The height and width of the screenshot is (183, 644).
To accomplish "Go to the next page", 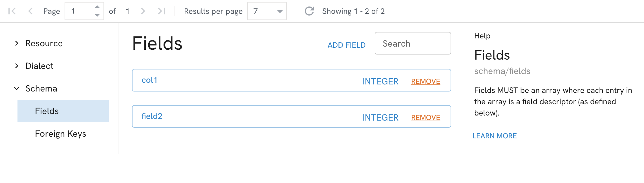I will click(x=143, y=11).
